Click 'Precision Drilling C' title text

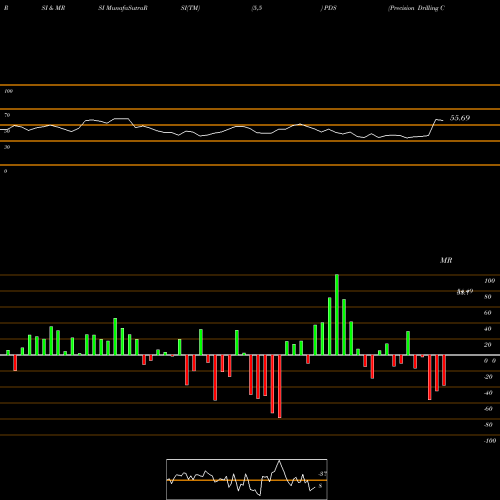(416, 8)
